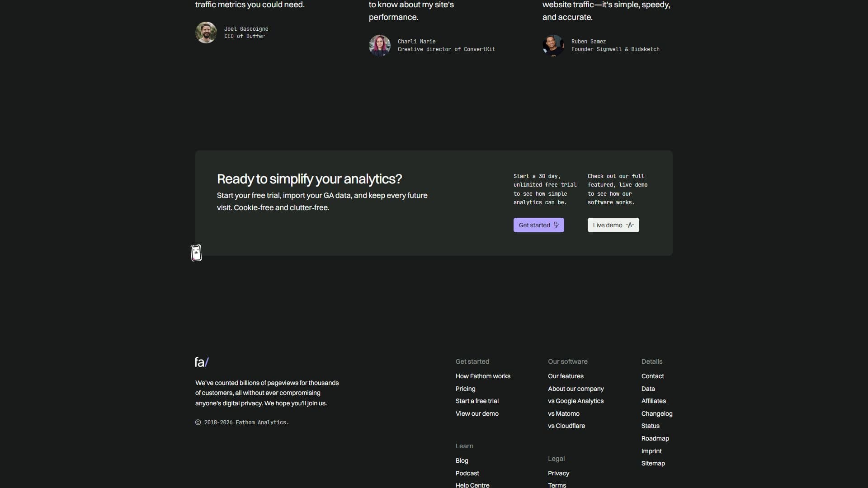Follow the 'join us' link
Image resolution: width=868 pixels, height=488 pixels.
pos(316,403)
